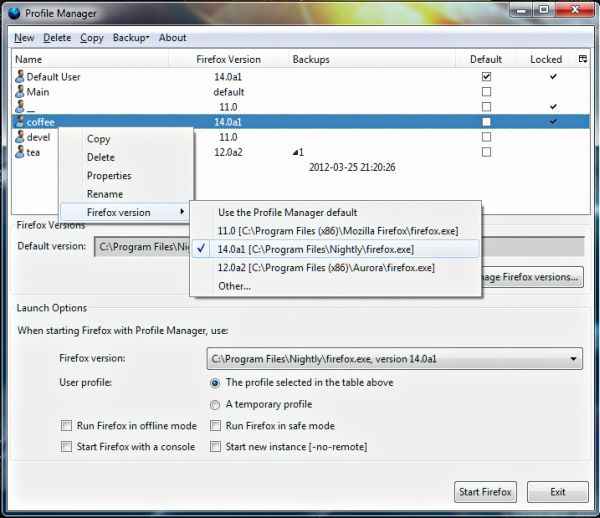Click the 12.0a2 version cell
The height and width of the screenshot is (518, 600).
[228, 152]
